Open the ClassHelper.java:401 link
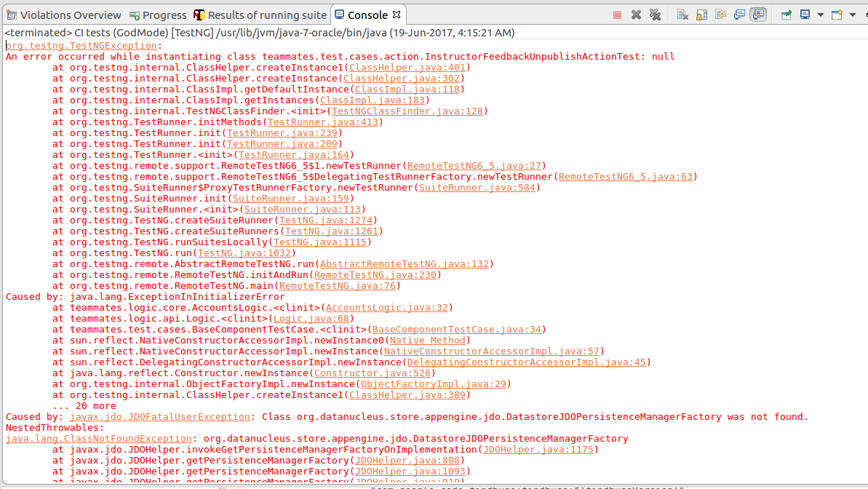The image size is (868, 489). pos(407,68)
